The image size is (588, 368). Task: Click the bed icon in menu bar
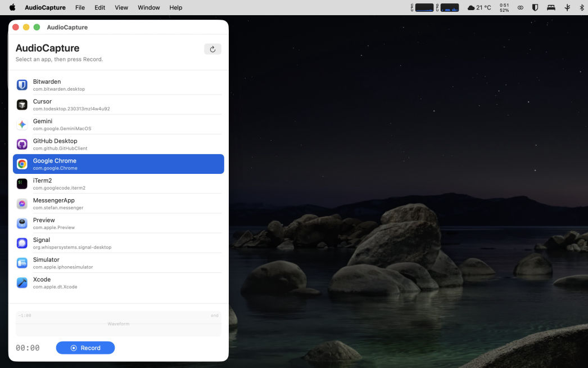coord(551,7)
